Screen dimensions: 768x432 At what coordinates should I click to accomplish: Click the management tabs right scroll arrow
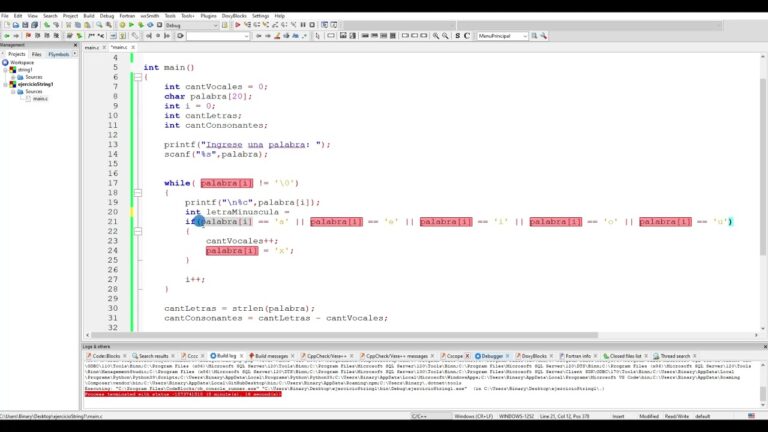point(74,54)
